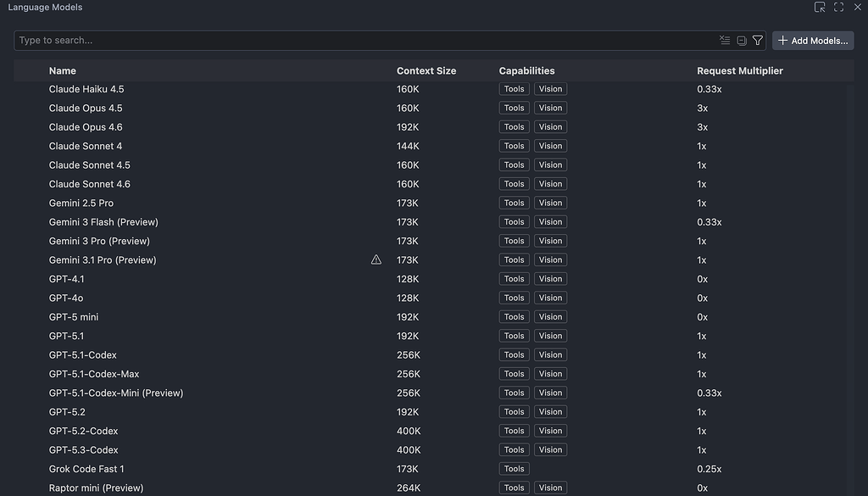Maximize the Language Models panel
Viewport: 868px width, 496px height.
point(838,7)
